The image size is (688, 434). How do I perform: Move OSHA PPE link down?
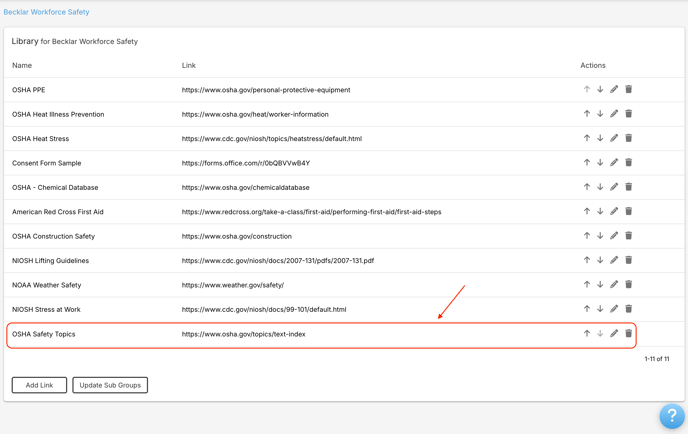pos(600,90)
